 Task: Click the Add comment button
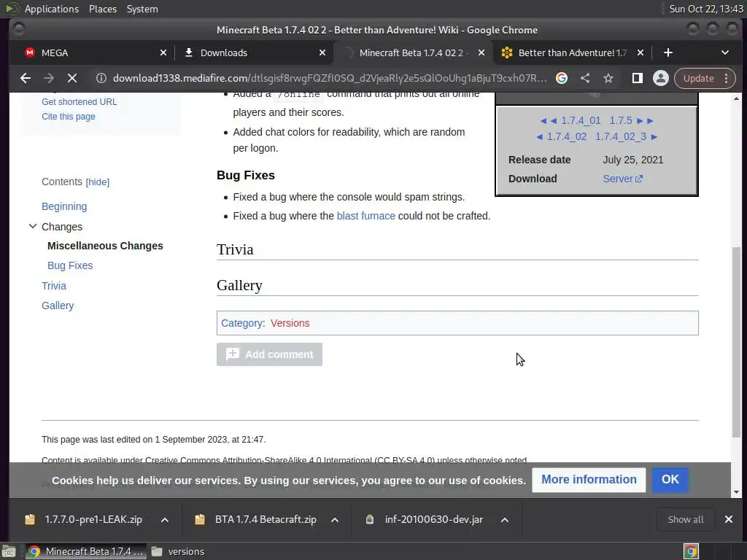[x=269, y=354]
